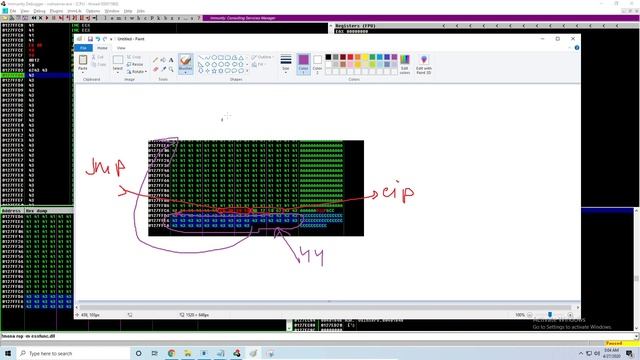The height and width of the screenshot is (360, 640).
Task: Click the taskbar search box
Action: [x=73, y=353]
